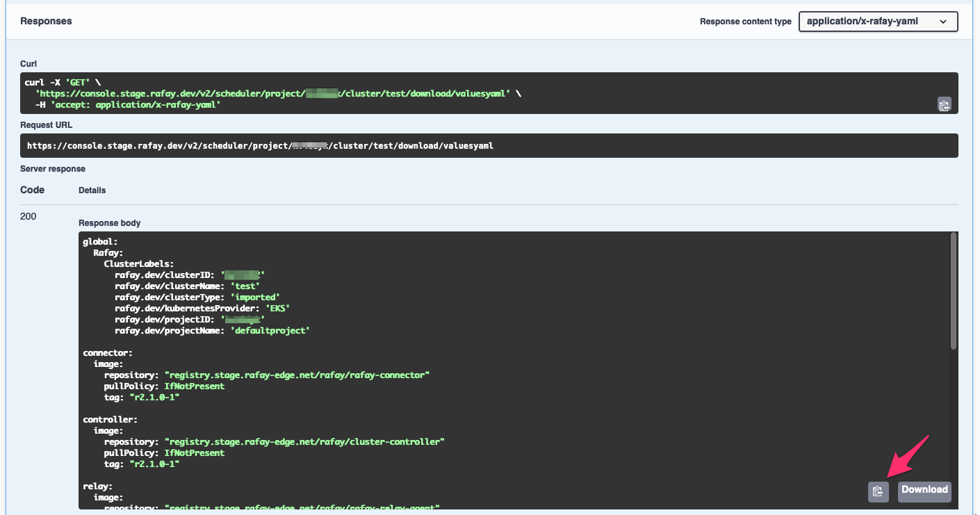
Task: Click the connector: key in response
Action: [x=108, y=353]
